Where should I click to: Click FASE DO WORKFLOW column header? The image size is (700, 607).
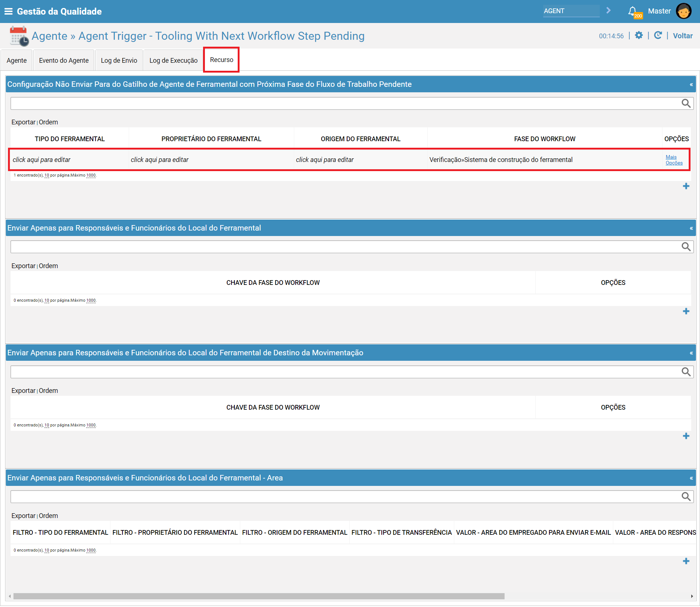pyautogui.click(x=545, y=139)
